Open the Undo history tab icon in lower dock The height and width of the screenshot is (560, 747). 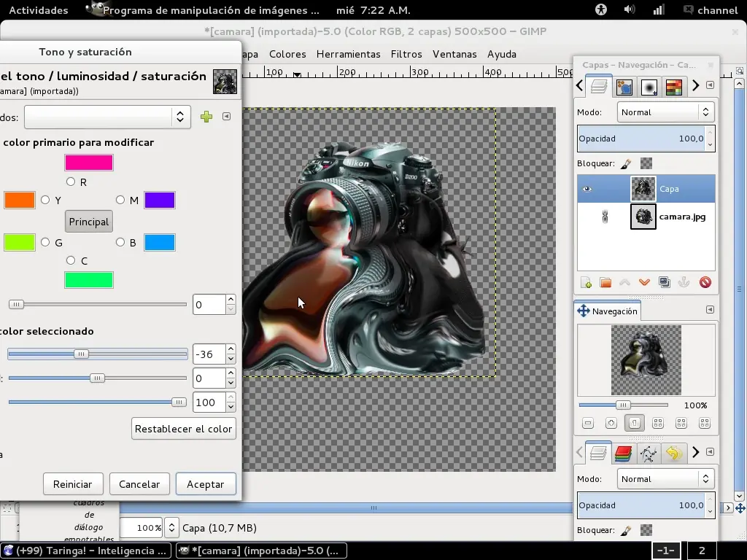(x=673, y=453)
